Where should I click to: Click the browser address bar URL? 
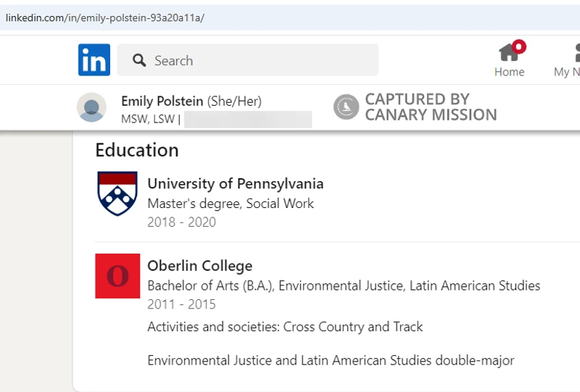(x=105, y=17)
